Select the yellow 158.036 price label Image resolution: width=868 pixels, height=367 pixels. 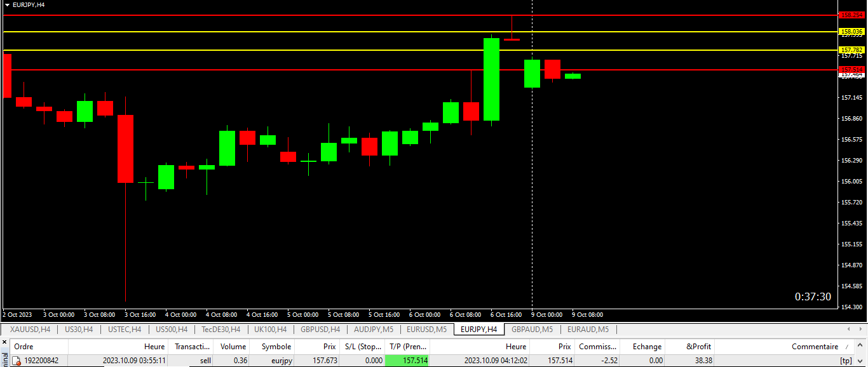pos(851,32)
